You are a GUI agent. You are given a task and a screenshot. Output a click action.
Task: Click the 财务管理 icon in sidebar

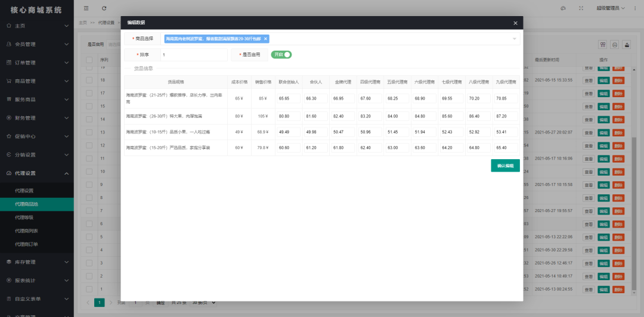click(9, 118)
